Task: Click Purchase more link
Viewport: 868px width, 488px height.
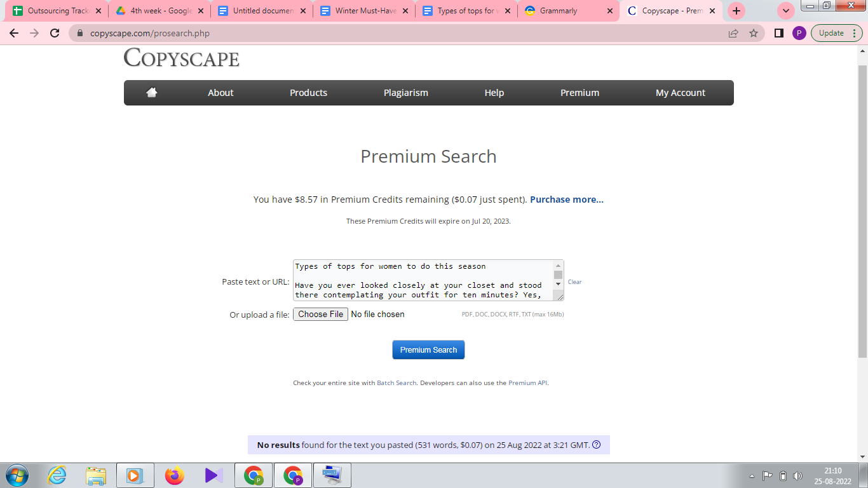Action: (567, 200)
